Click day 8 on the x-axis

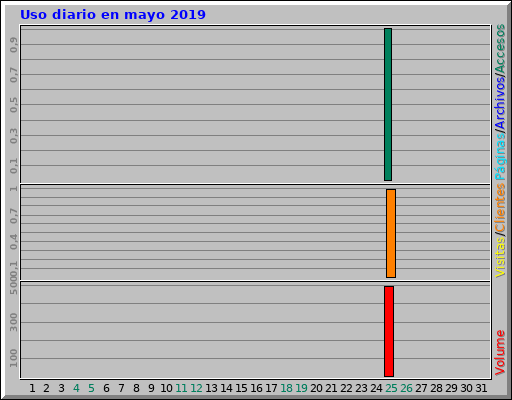click(136, 388)
